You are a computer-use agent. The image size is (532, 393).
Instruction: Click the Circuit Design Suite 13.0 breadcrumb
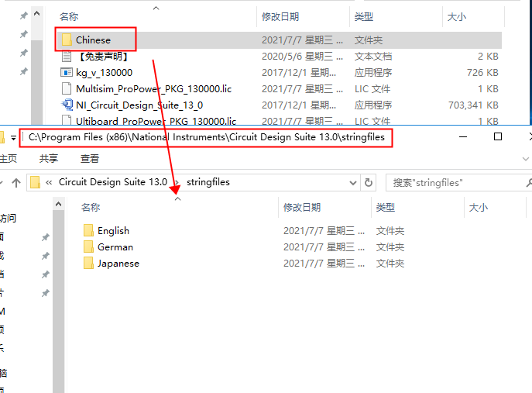pyautogui.click(x=113, y=182)
